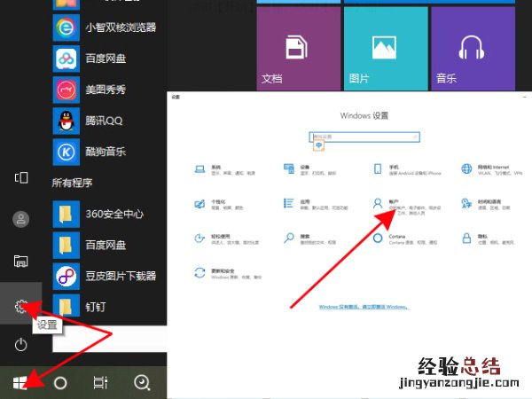Image resolution: width=532 pixels, height=399 pixels.
Task: Open 搜索 settings category
Action: click(x=309, y=239)
